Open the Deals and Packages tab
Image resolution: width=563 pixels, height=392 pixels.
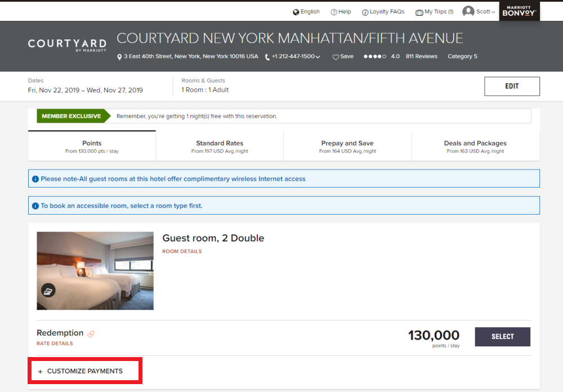click(475, 146)
